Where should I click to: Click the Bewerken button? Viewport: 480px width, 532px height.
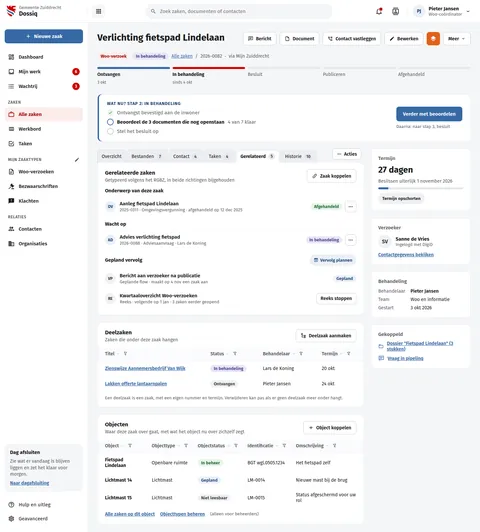[x=404, y=39]
